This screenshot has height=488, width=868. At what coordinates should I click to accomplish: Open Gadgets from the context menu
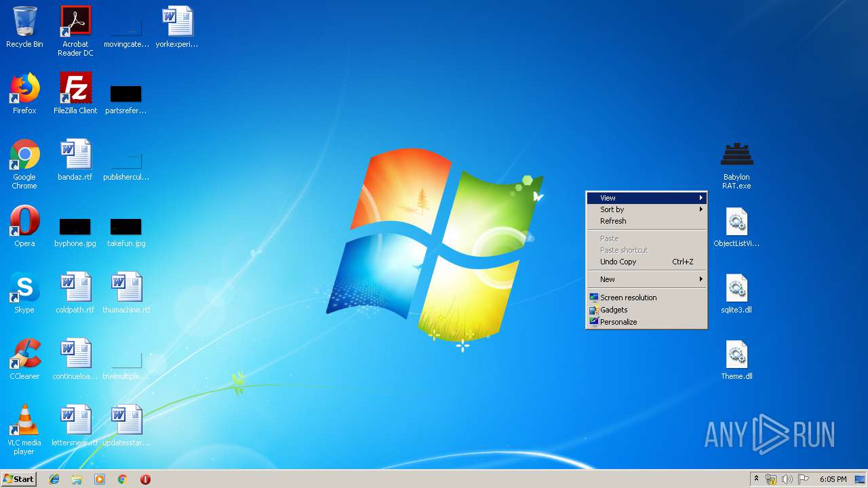tap(647, 310)
